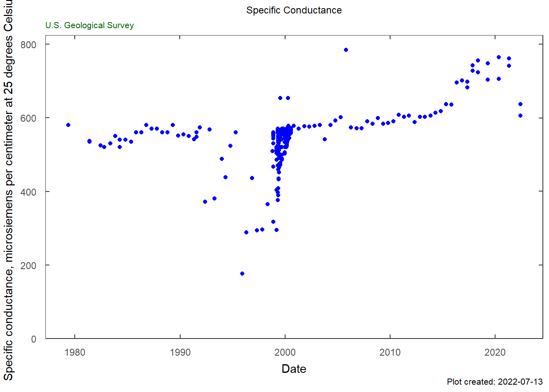
Task: Click the 2020 x-axis tick label
Action: click(495, 352)
